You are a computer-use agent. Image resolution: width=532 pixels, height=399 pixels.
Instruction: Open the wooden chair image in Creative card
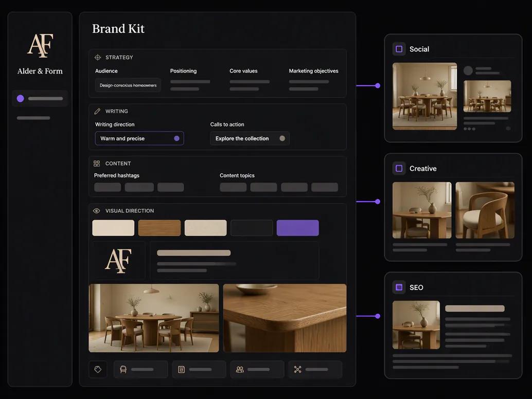[485, 210]
